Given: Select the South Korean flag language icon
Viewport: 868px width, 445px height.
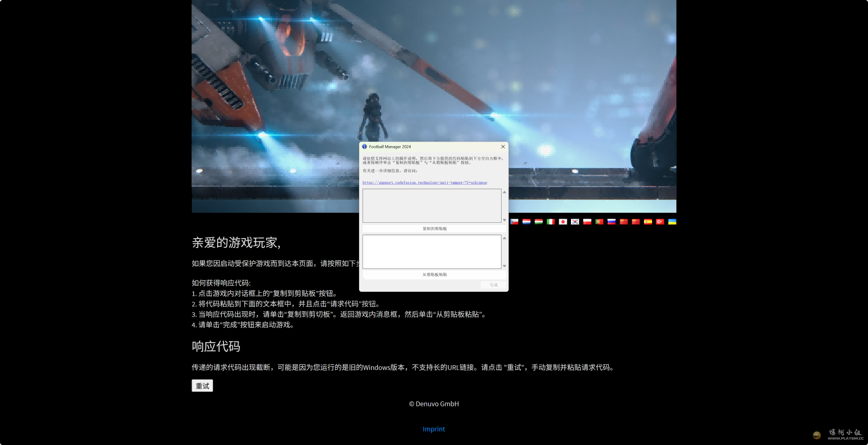Looking at the screenshot, I should coord(575,222).
